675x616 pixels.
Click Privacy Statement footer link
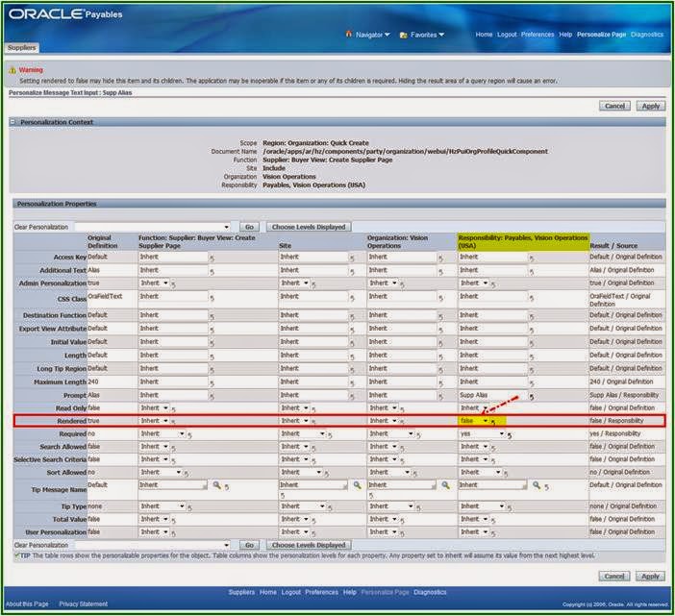click(83, 604)
